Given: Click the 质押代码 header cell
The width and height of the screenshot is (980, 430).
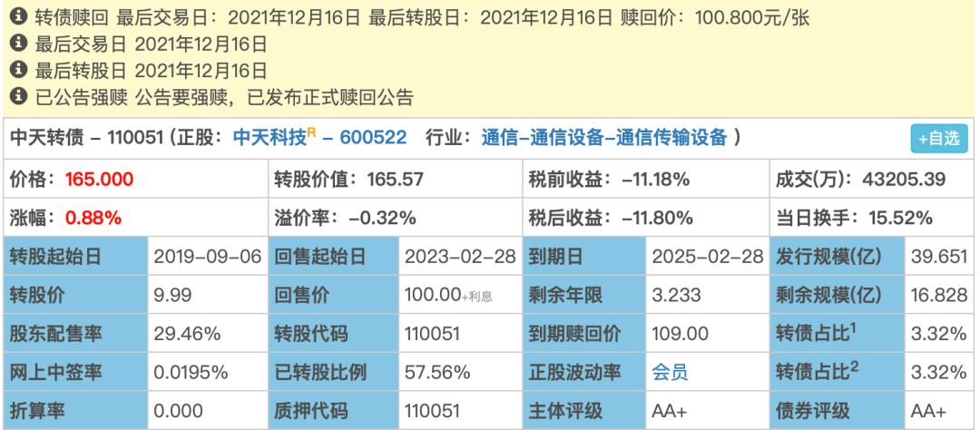Looking at the screenshot, I should point(333,411).
